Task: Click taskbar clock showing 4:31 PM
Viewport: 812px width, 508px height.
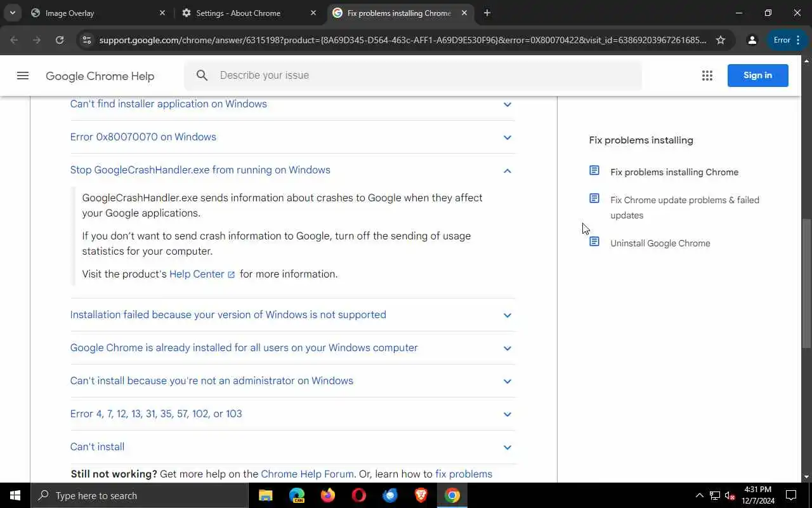Action: pos(758,495)
